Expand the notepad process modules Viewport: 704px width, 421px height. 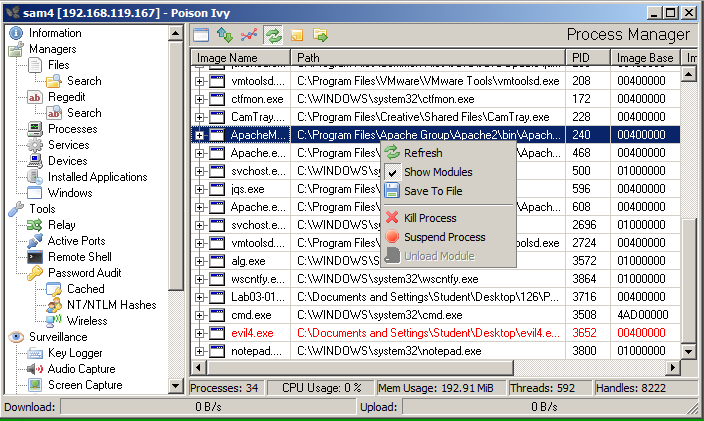click(x=199, y=351)
